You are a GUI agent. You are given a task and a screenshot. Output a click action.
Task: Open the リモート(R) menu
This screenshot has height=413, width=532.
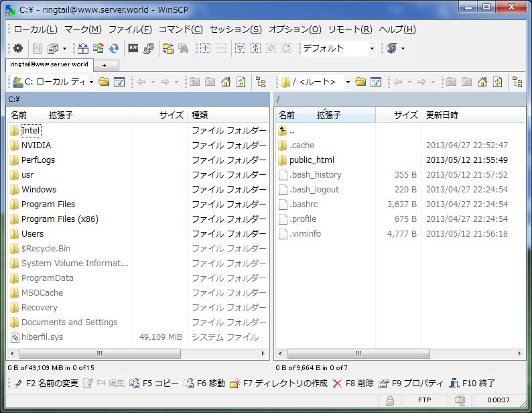pos(350,29)
